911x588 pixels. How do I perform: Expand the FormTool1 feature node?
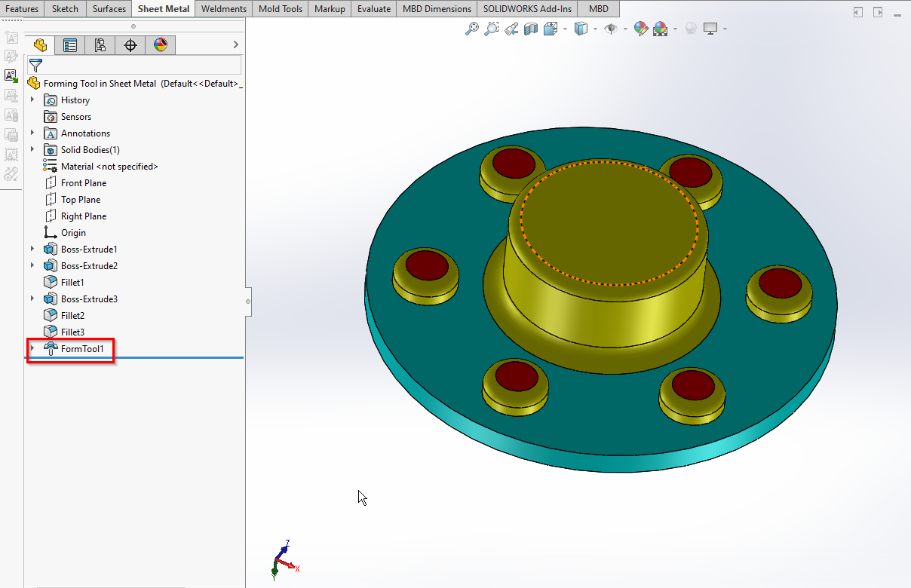click(32, 348)
